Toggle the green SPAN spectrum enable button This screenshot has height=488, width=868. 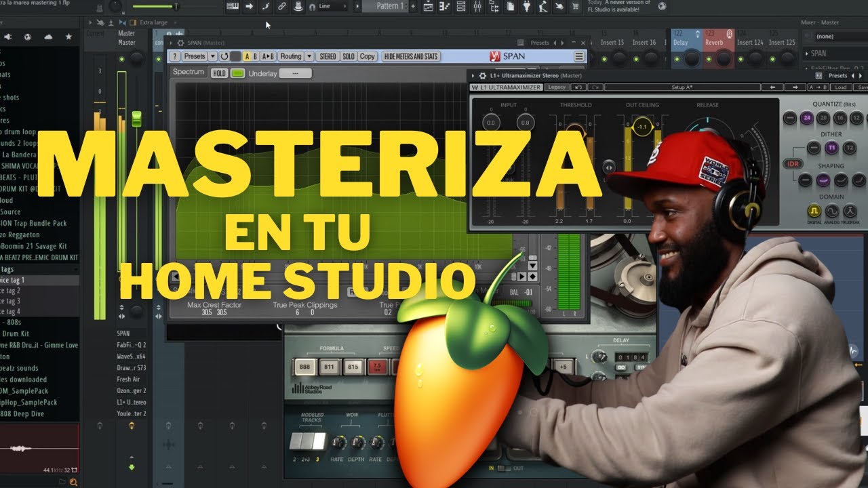point(237,73)
